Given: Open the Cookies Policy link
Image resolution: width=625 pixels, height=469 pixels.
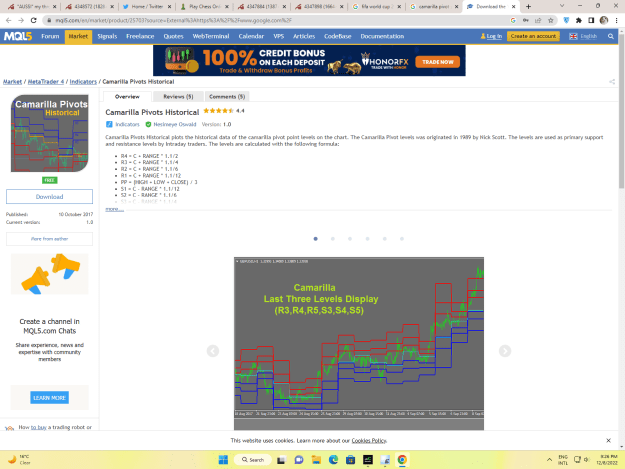Looking at the screenshot, I should point(369,440).
